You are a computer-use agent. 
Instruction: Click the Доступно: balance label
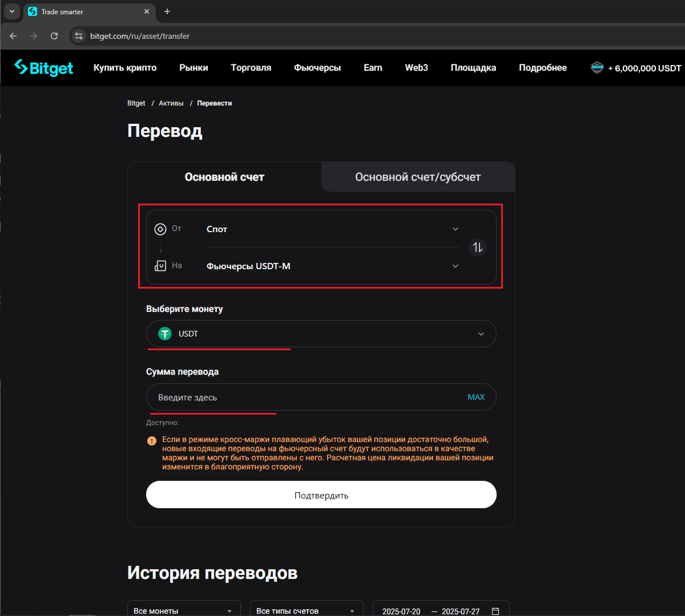point(163,423)
